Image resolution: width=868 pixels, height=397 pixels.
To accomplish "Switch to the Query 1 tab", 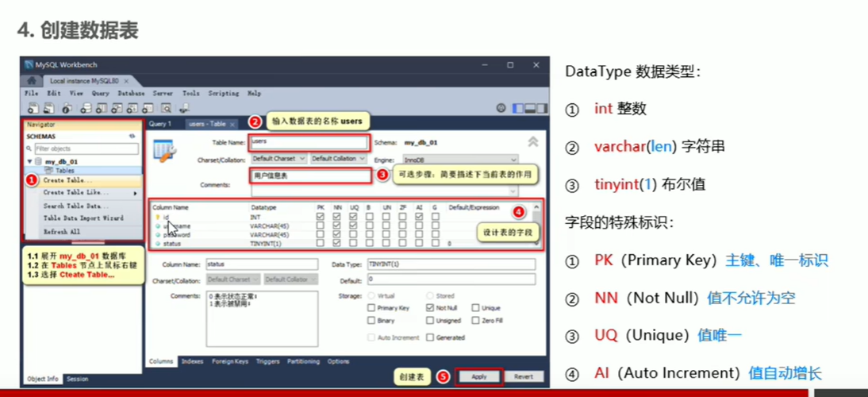I will [x=160, y=124].
